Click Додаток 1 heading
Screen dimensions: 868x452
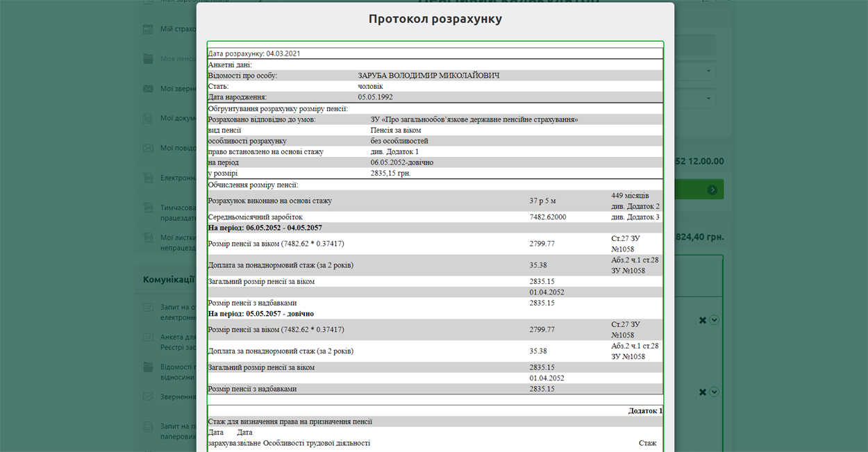[645, 410]
